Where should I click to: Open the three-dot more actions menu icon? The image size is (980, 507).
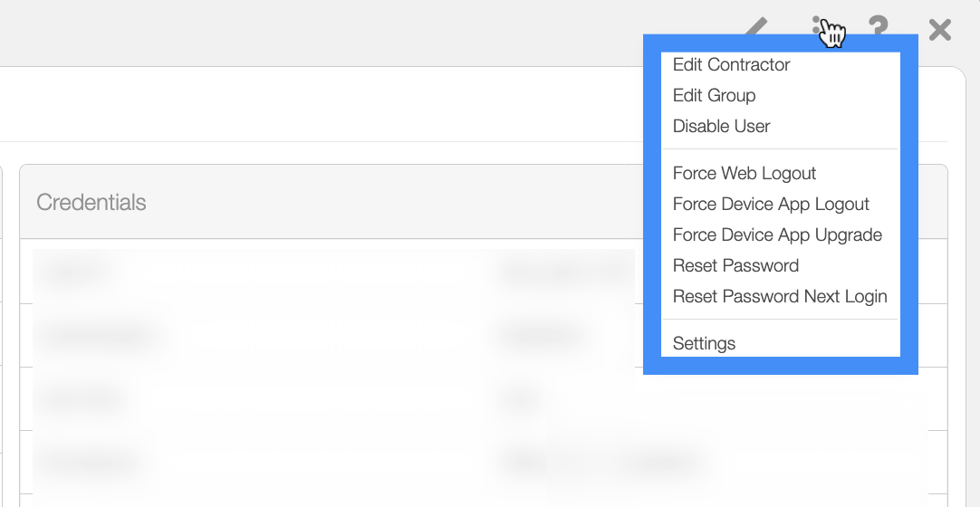816,25
